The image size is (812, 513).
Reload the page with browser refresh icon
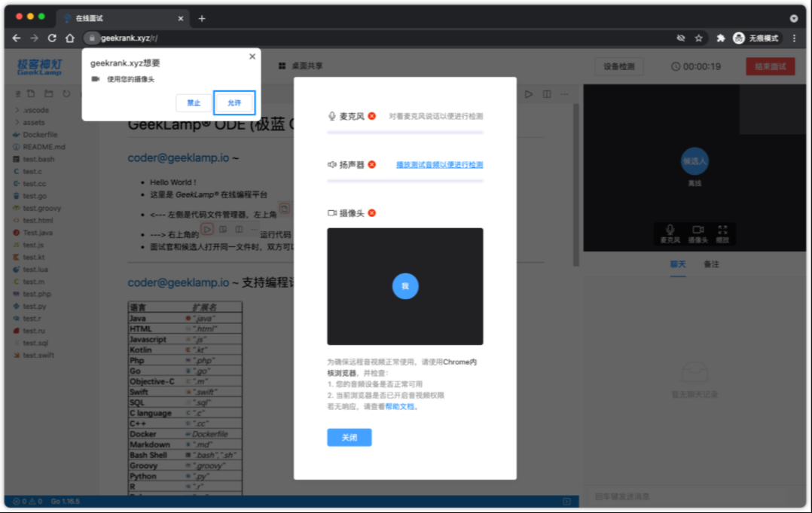tap(52, 38)
